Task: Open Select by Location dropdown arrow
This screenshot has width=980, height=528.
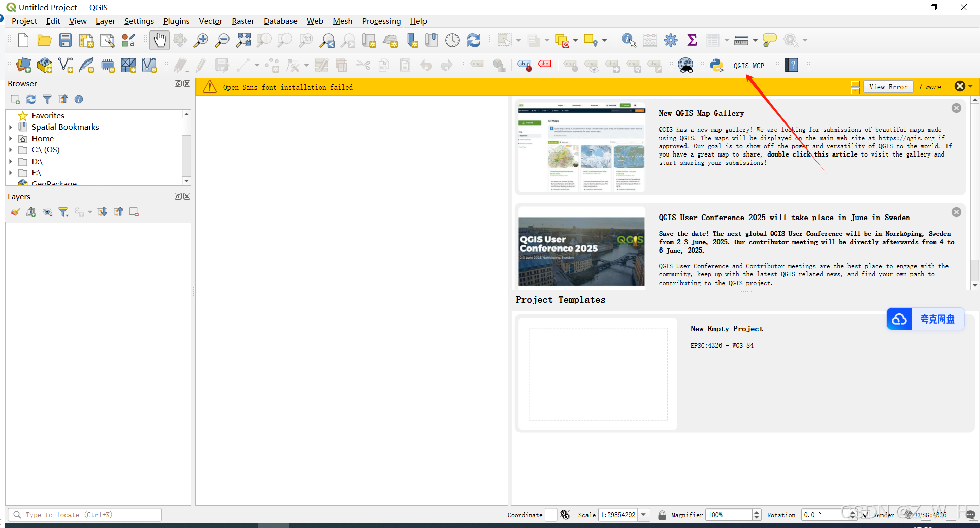Action: [604, 40]
